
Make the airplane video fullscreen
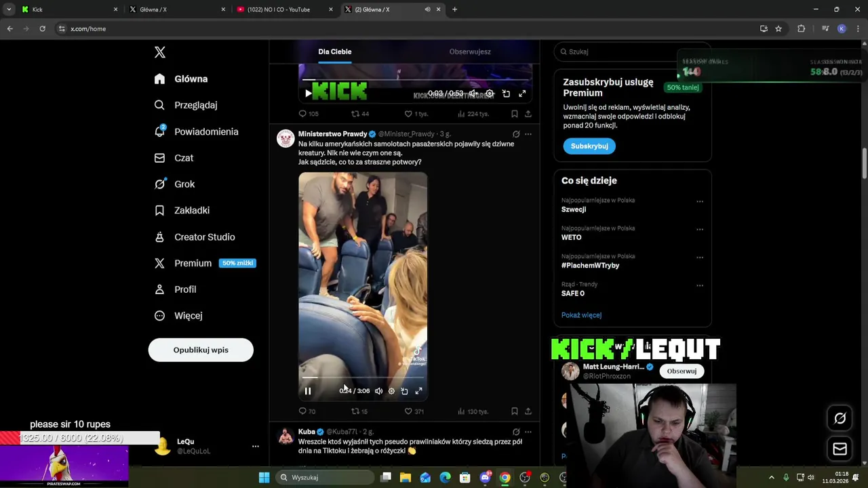point(418,391)
